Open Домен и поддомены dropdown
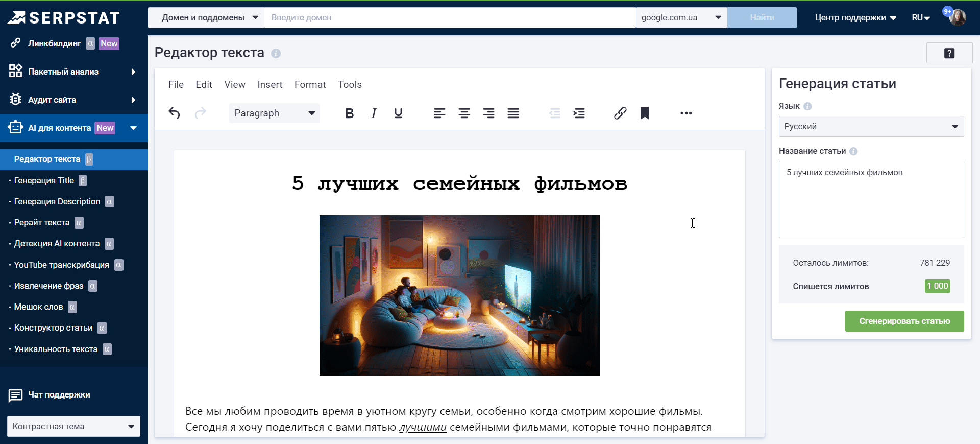The image size is (980, 444). (x=206, y=17)
